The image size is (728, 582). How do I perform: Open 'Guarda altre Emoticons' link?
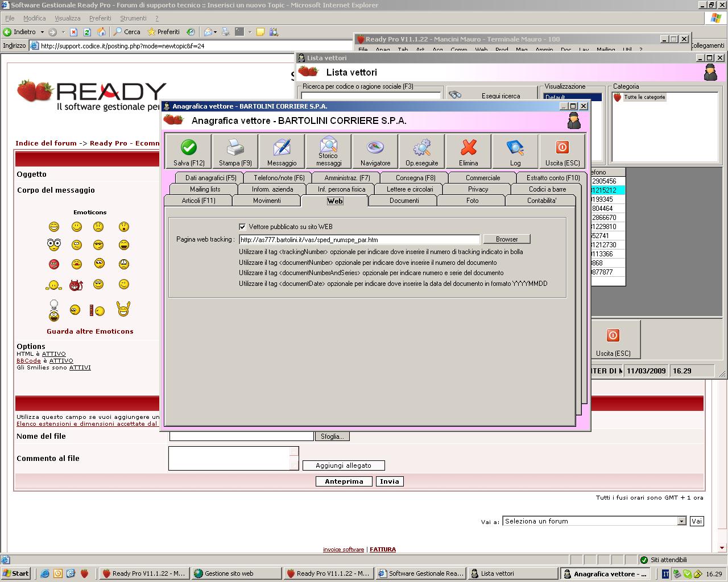pyautogui.click(x=90, y=331)
